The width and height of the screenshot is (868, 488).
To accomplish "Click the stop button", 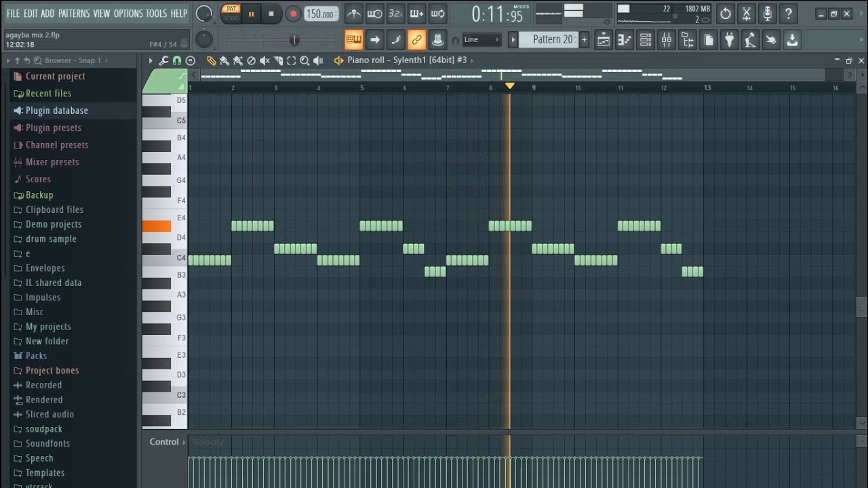I will coord(271,14).
